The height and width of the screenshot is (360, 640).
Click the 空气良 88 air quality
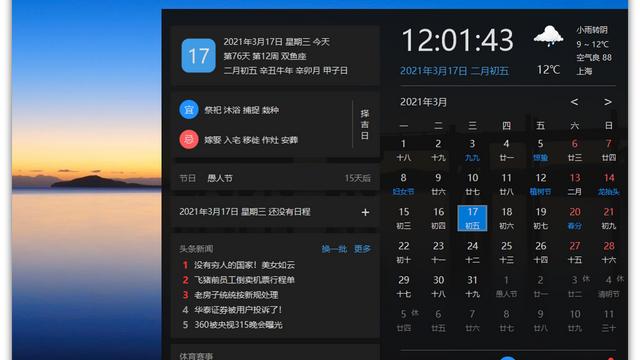(x=594, y=58)
